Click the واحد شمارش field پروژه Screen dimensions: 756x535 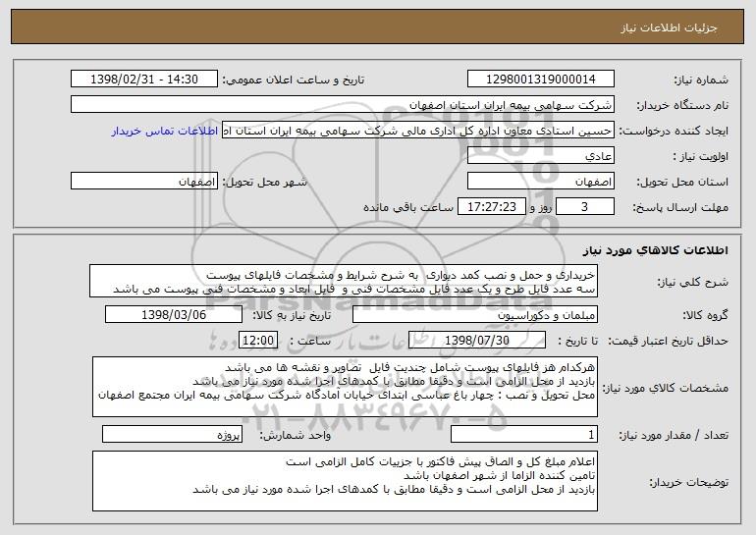point(172,434)
